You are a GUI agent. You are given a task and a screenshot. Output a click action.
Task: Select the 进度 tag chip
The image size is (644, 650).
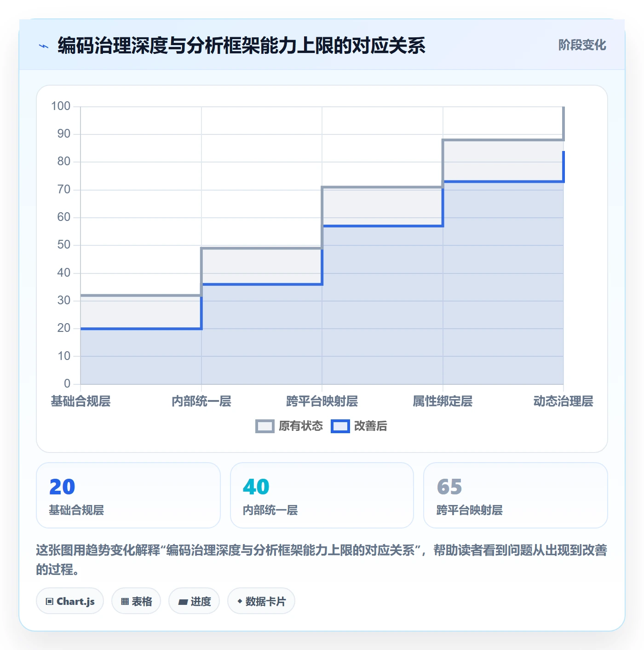pos(194,601)
